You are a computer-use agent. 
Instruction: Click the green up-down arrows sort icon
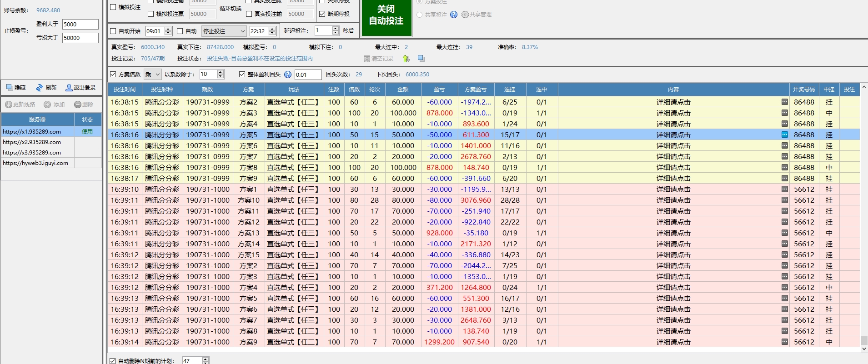pyautogui.click(x=406, y=59)
